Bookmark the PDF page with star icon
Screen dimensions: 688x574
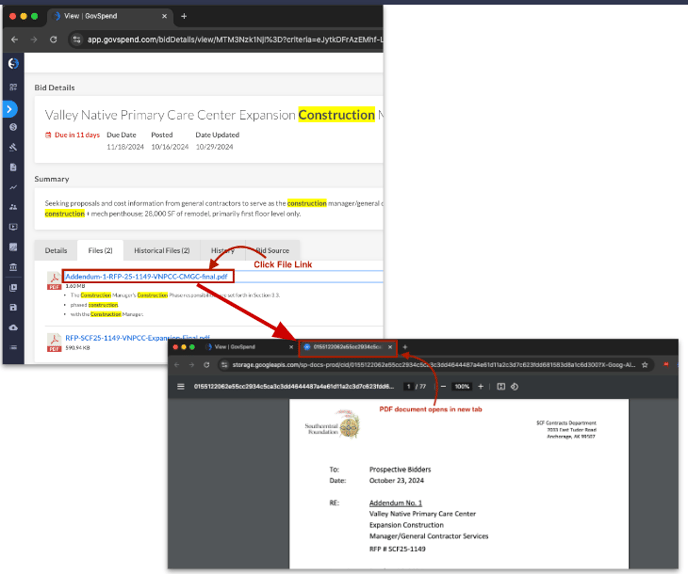click(x=645, y=365)
